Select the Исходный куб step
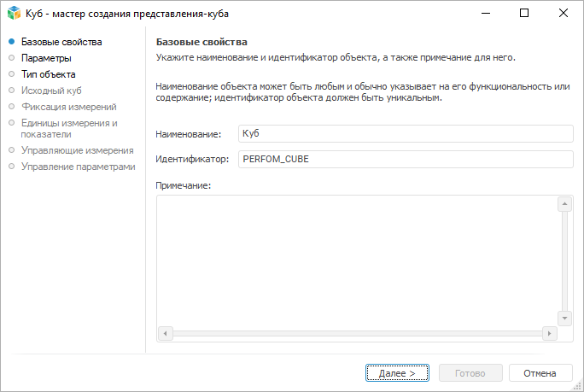584x392 pixels. (51, 91)
